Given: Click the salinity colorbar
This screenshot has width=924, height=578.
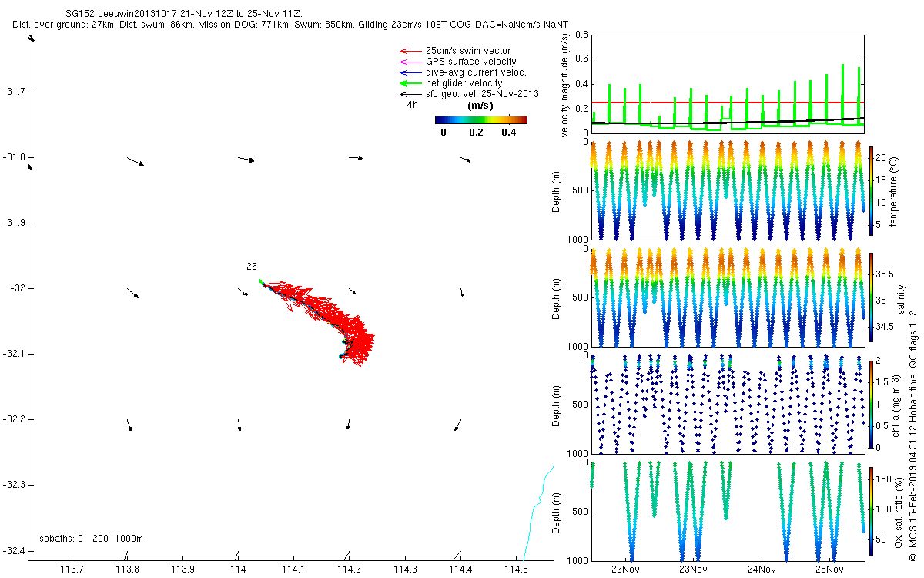Looking at the screenshot, I should pyautogui.click(x=872, y=297).
